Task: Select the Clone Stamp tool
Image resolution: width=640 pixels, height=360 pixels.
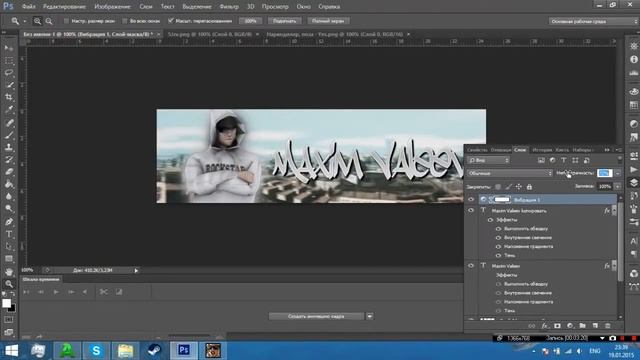Action: (x=9, y=147)
